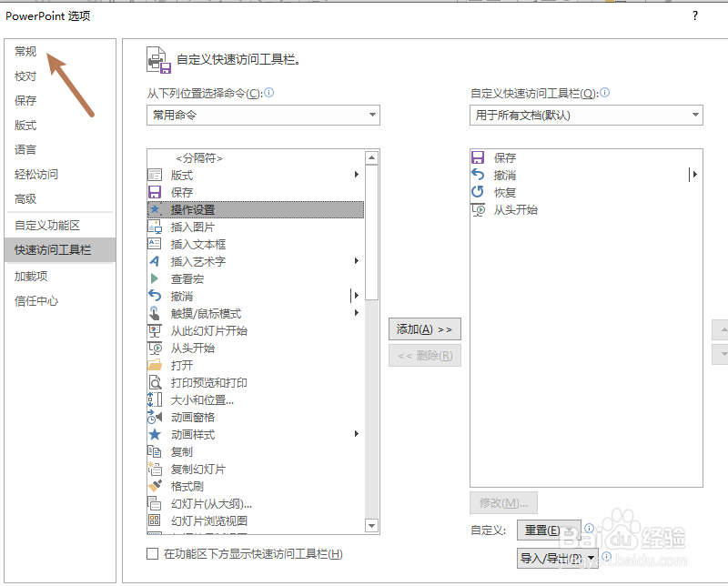Viewport: 728px width, 586px height.
Task: Click the move down arrow button
Action: point(722,354)
